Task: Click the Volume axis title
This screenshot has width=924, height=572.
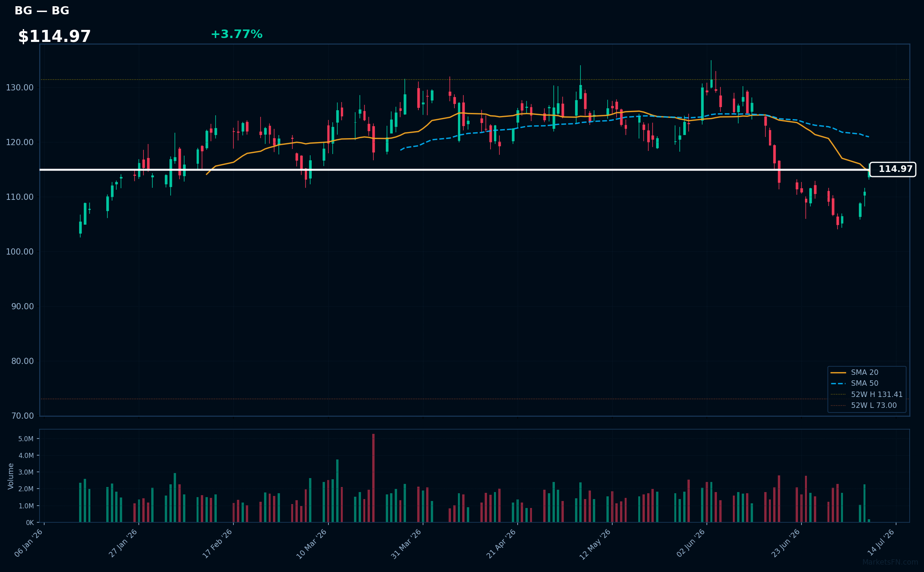Action: point(11,476)
